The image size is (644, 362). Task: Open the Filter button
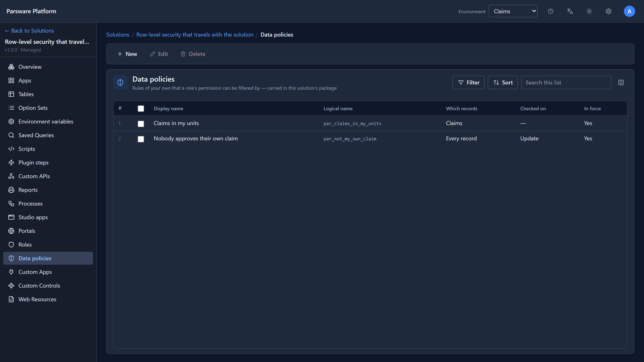[468, 82]
